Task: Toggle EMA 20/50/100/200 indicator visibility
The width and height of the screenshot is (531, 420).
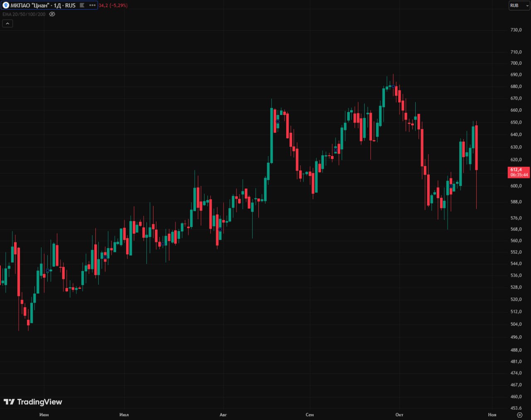Action: tap(52, 14)
